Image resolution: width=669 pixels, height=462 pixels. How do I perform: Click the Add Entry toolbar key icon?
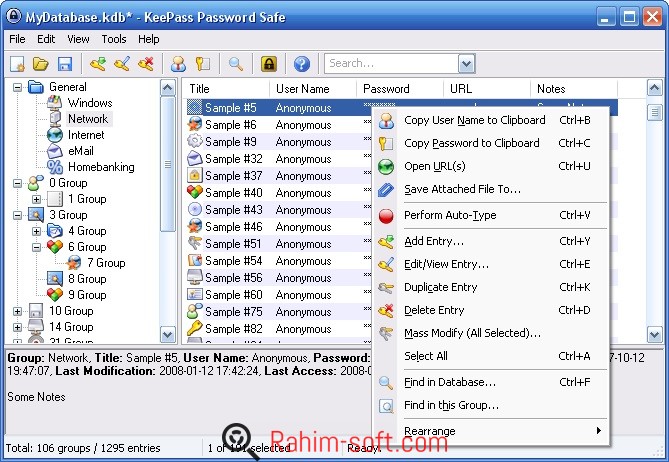click(x=98, y=64)
